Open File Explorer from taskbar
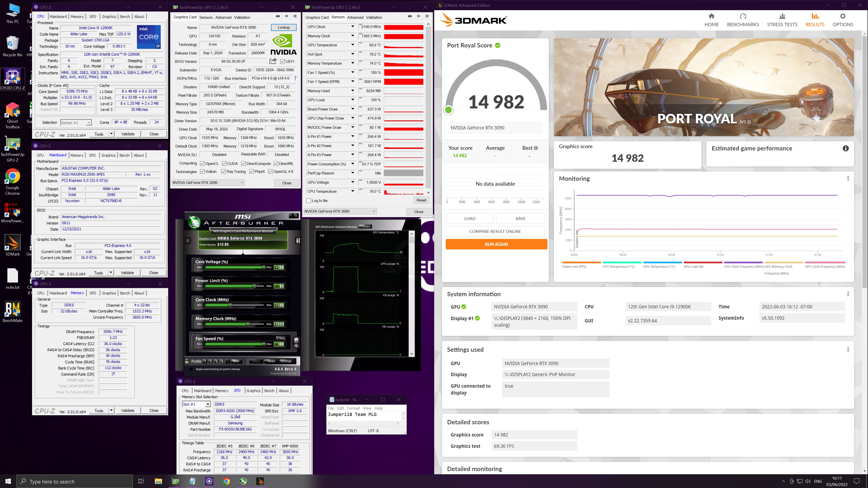This screenshot has height=488, width=868. coord(158,481)
